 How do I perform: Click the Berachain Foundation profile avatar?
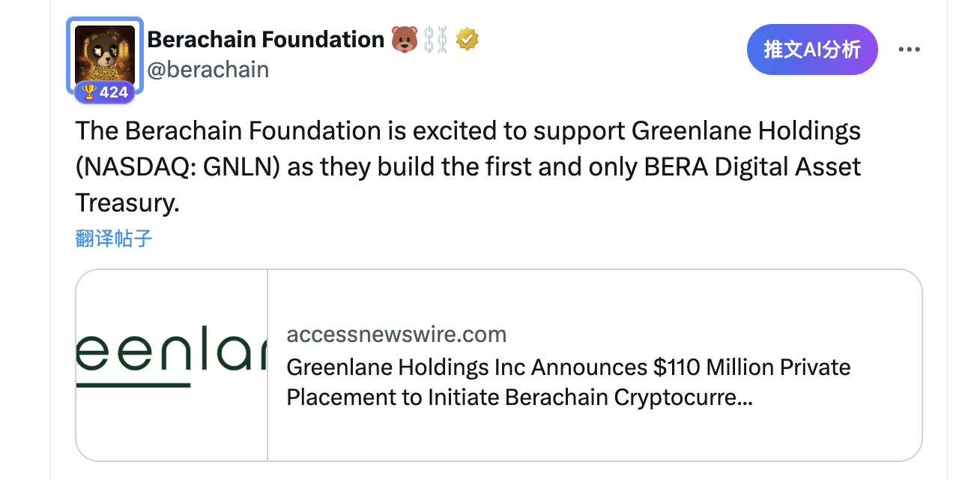(105, 53)
